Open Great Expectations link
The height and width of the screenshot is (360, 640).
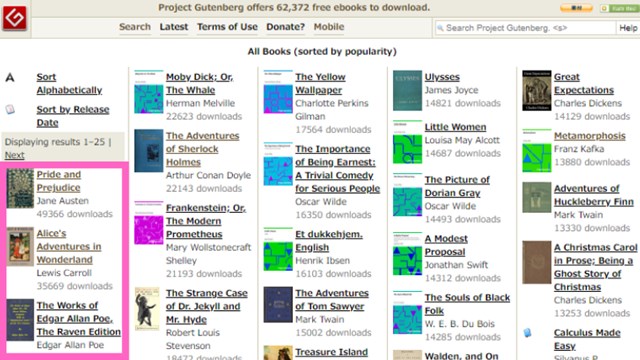pyautogui.click(x=584, y=83)
